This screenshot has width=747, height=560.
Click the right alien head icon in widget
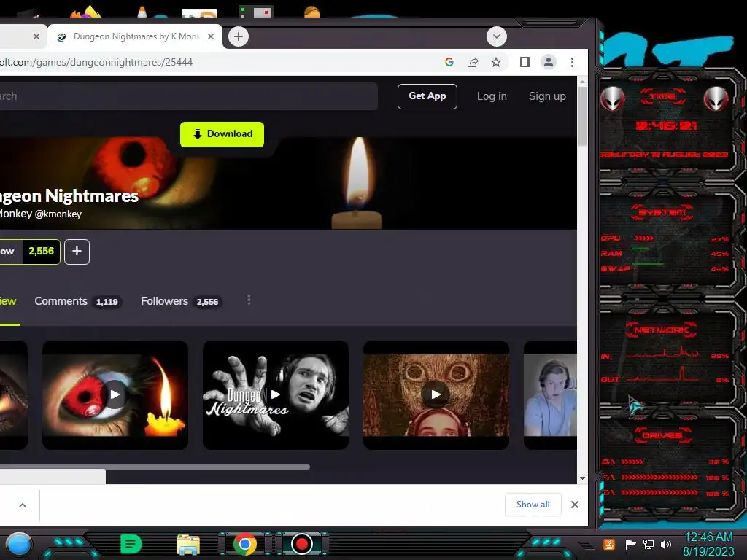(716, 99)
